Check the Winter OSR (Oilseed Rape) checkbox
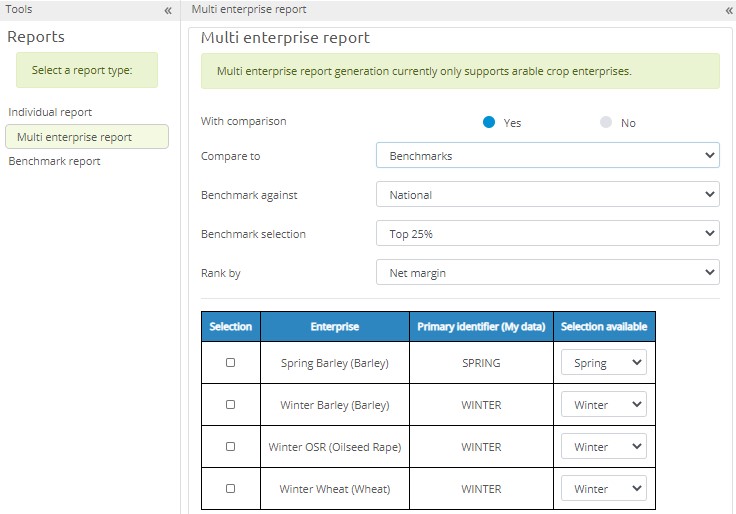The width and height of the screenshot is (736, 514). (230, 447)
